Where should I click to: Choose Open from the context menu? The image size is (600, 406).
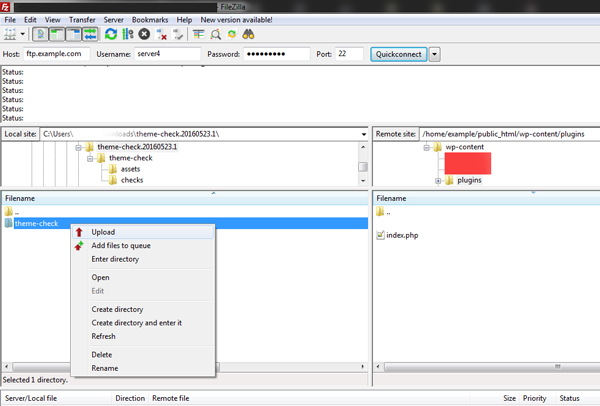(143, 277)
